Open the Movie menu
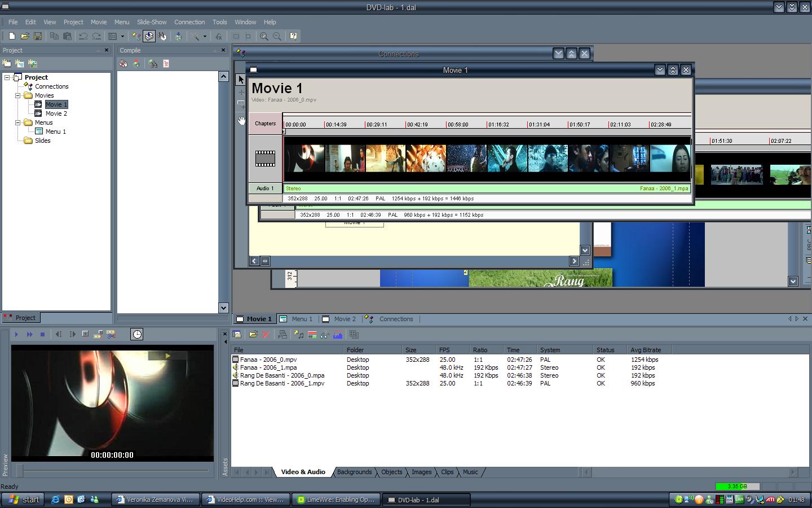Viewport: 812px width, 508px height. point(99,22)
